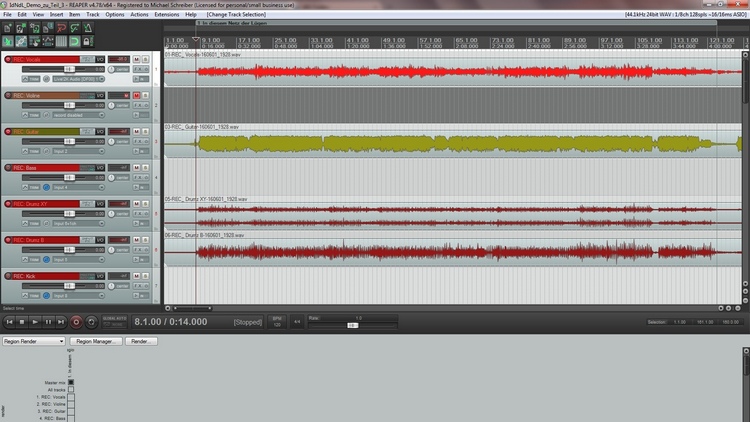Click the Open Project toolbar icon
Screen dimensions: 750x422
[21, 28]
